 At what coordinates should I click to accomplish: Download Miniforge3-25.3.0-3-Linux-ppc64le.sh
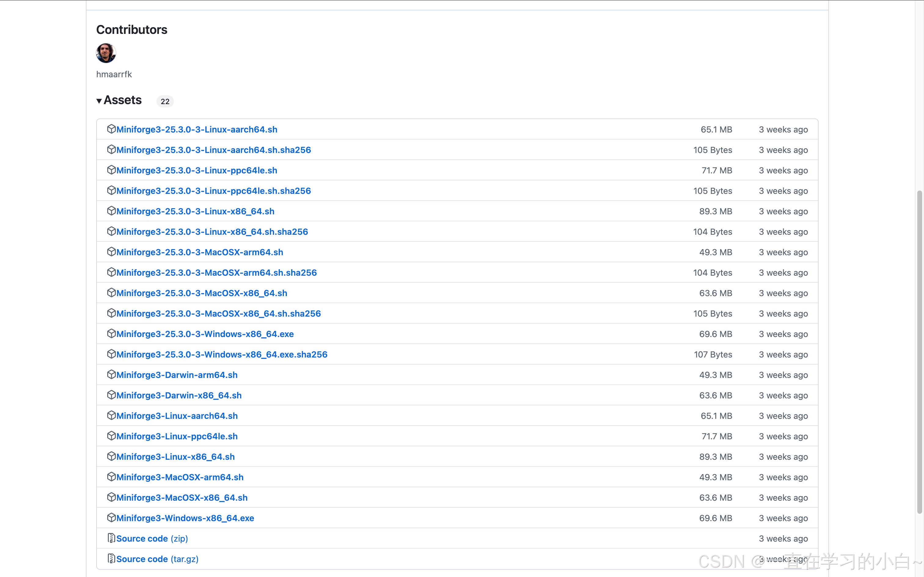point(197,171)
